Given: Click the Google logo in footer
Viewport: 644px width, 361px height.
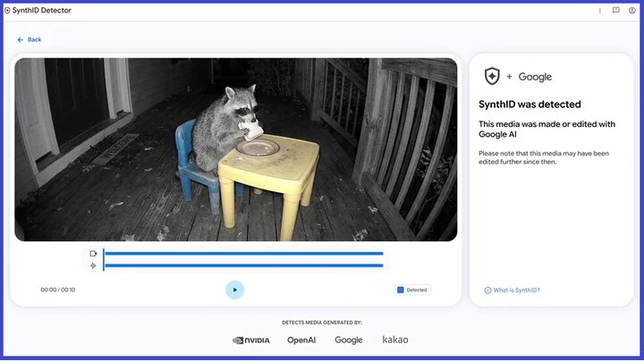Looking at the screenshot, I should (x=349, y=340).
